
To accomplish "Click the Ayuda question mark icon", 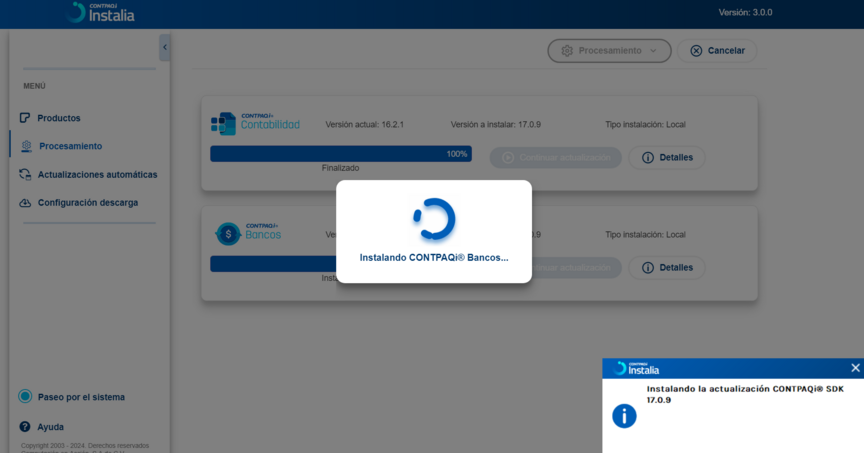I will (25, 427).
